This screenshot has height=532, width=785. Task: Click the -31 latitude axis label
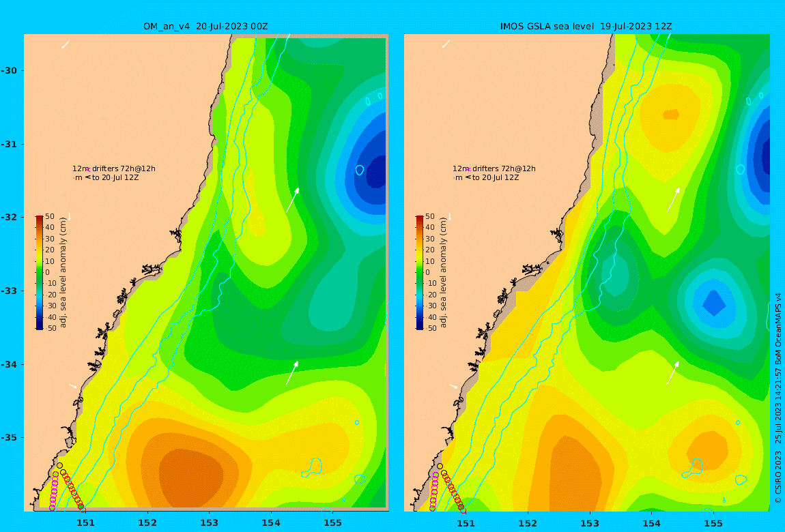click(x=9, y=144)
